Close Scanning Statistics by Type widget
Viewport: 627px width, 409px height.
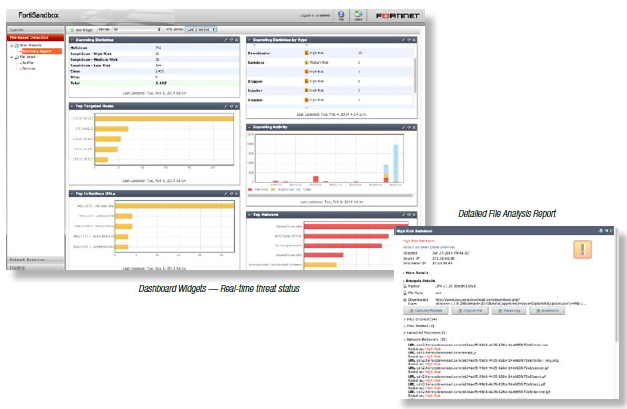pos(414,40)
